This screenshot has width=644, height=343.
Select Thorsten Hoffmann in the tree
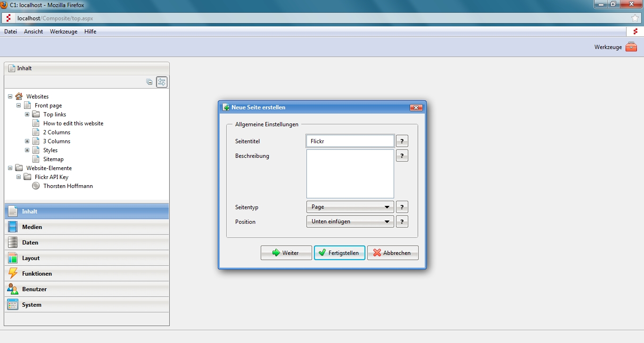tap(68, 186)
